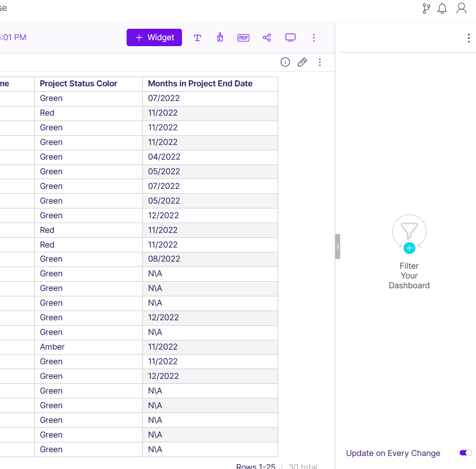Select the 08/2022 end date cell
Screen dimensions: 476x469
pos(210,259)
